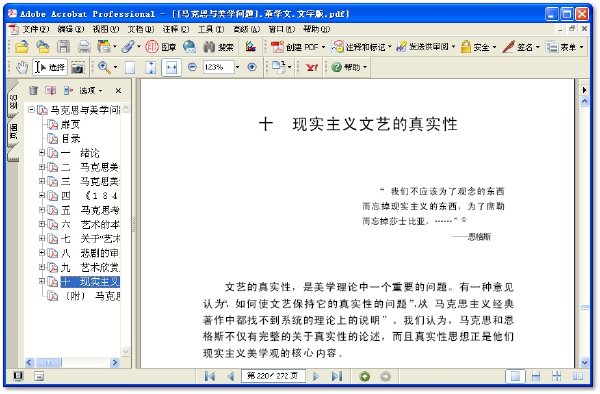The height and width of the screenshot is (394, 600).
Task: Click the Fit Page icon
Action: [x=151, y=68]
